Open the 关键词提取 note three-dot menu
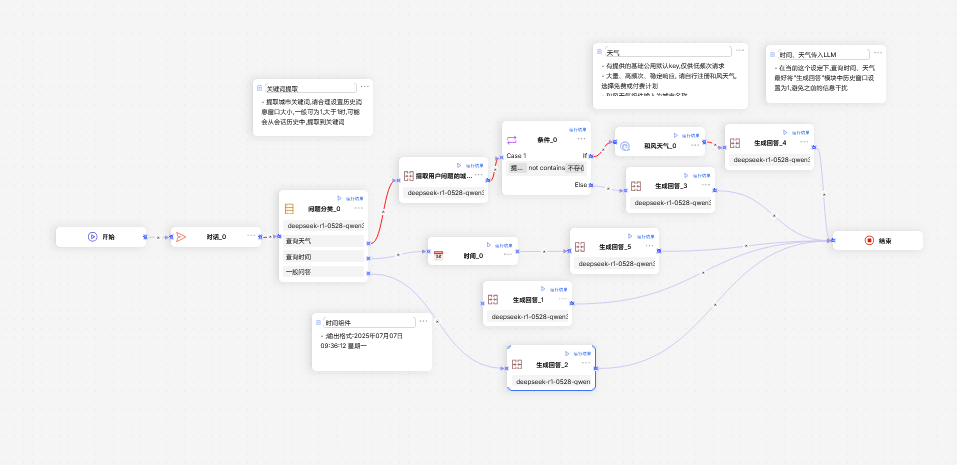The image size is (957, 465). point(364,87)
